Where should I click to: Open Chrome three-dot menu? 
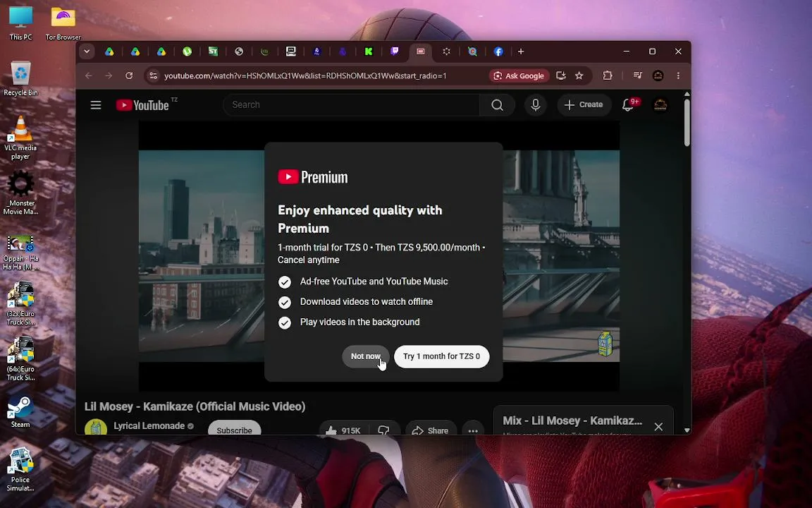pos(678,75)
